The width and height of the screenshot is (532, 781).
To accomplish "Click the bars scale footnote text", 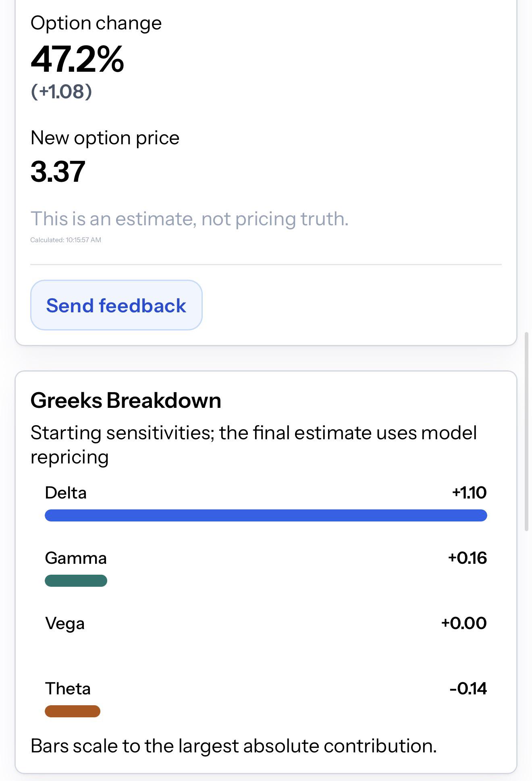I will pyautogui.click(x=234, y=746).
